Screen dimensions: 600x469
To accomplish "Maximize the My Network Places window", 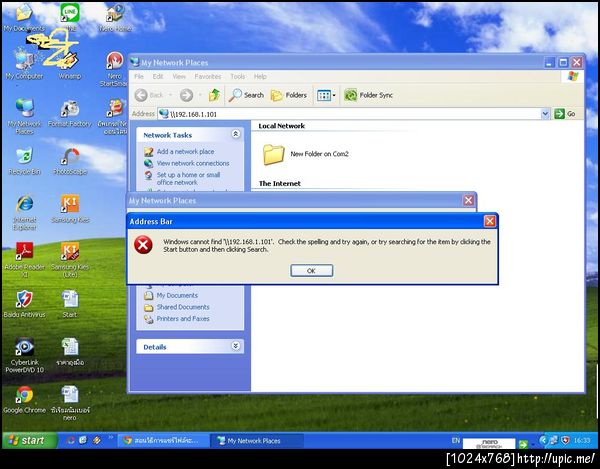I will pos(563,62).
